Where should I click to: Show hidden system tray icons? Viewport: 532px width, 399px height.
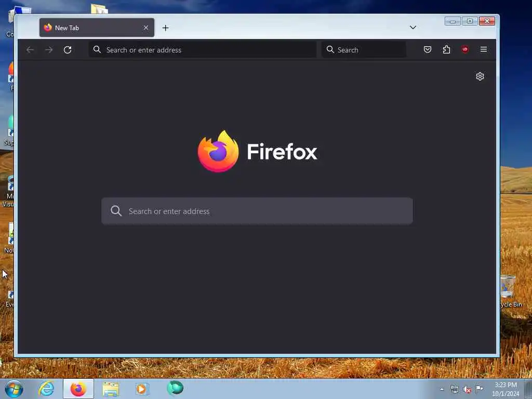tap(442, 389)
